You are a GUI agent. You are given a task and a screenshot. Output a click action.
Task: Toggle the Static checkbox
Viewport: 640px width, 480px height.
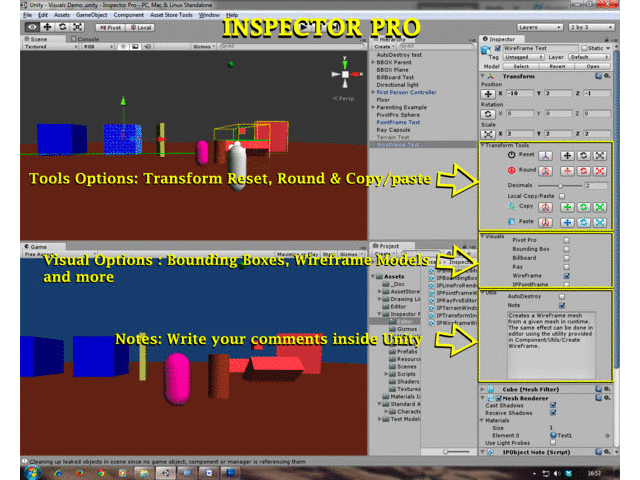(x=584, y=48)
